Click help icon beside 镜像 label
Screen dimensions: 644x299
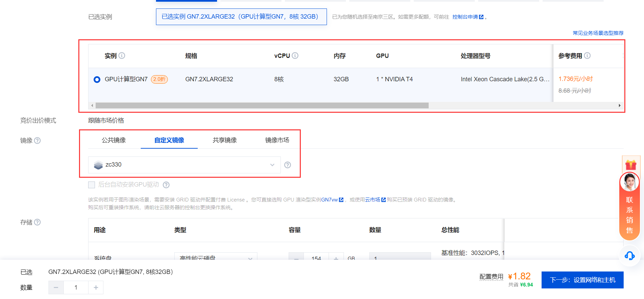(x=37, y=141)
